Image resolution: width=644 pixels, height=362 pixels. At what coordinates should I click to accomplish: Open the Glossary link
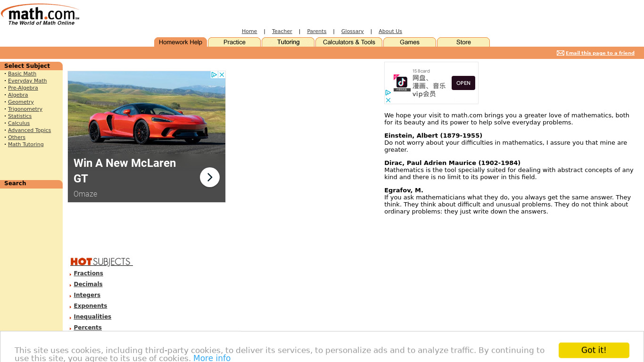pos(353,32)
